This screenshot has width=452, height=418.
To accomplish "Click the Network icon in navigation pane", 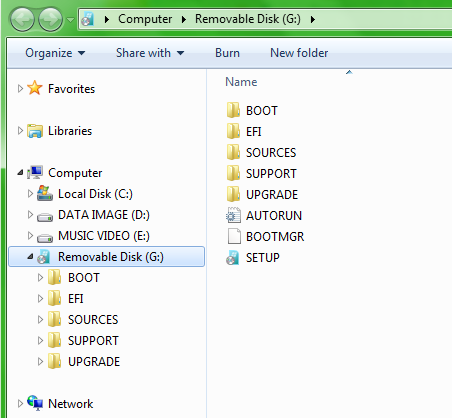I will (35, 403).
